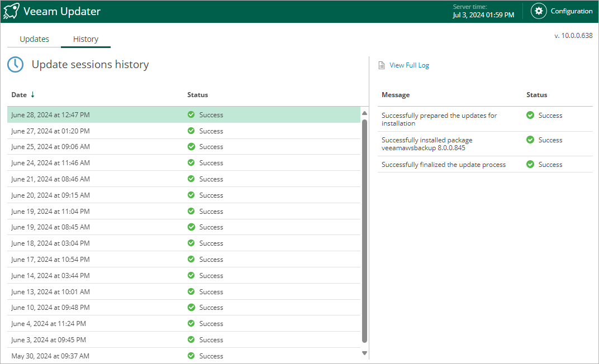The width and height of the screenshot is (599, 364).
Task: Open the View Full Log link
Action: click(x=409, y=65)
